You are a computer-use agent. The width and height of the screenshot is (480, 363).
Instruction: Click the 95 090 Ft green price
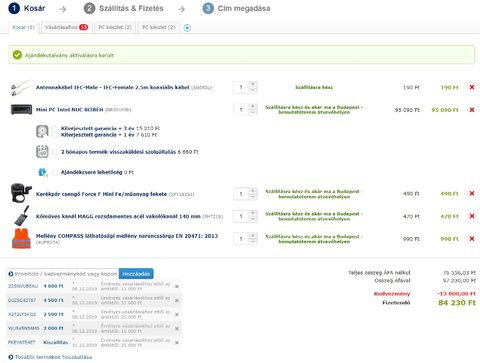[445, 110]
